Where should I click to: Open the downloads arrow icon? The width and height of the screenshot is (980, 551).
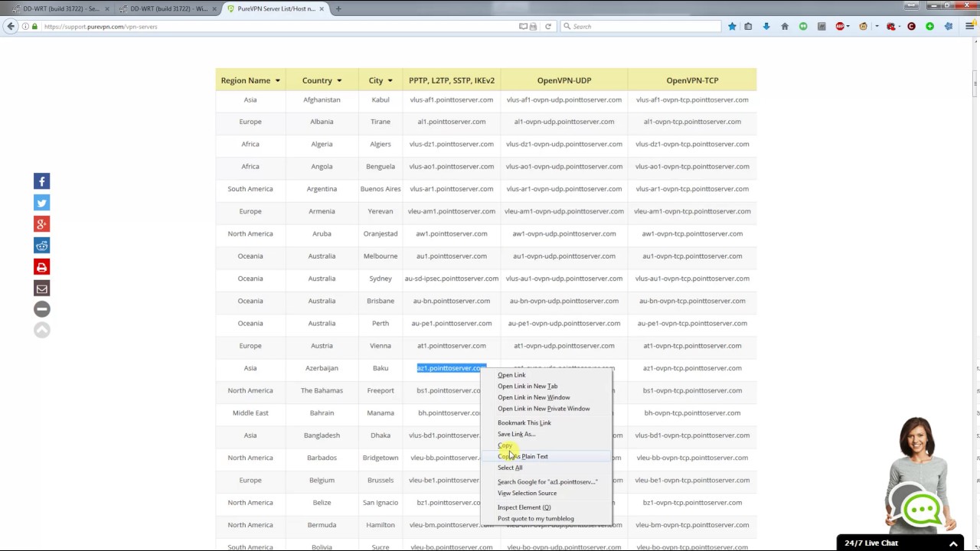coord(766,26)
